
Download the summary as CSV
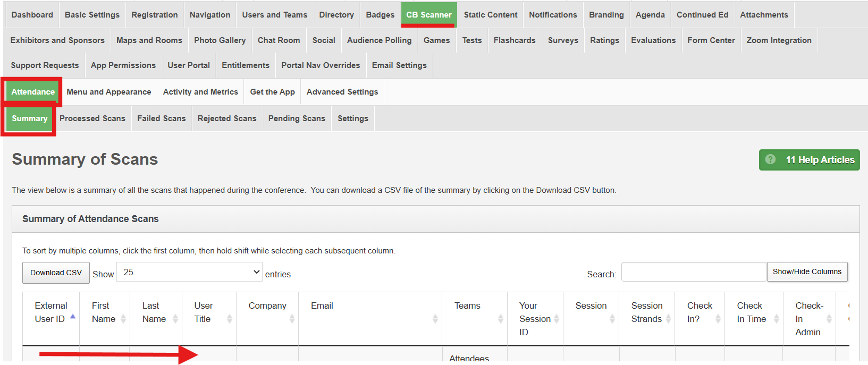pos(56,273)
